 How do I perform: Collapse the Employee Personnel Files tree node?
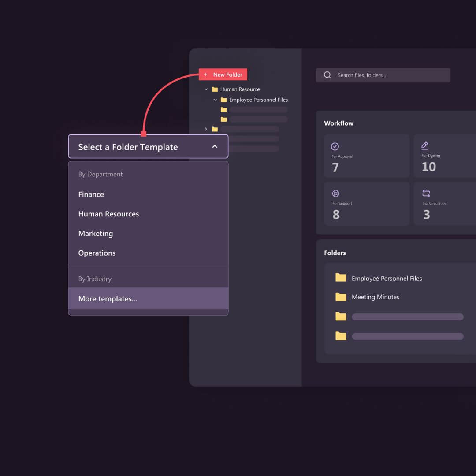point(215,100)
